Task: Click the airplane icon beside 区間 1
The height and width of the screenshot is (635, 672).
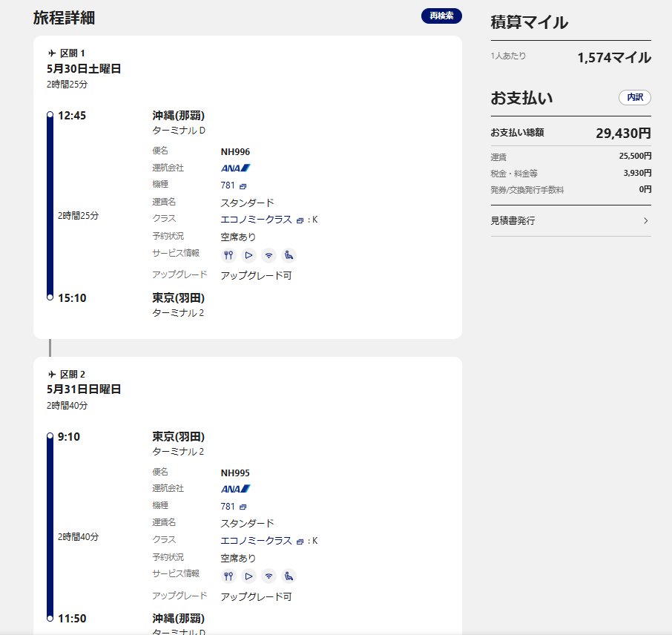Action: pos(52,53)
